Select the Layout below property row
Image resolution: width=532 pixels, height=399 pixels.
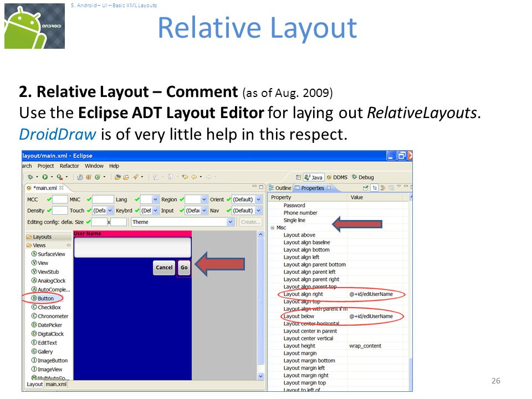339,316
